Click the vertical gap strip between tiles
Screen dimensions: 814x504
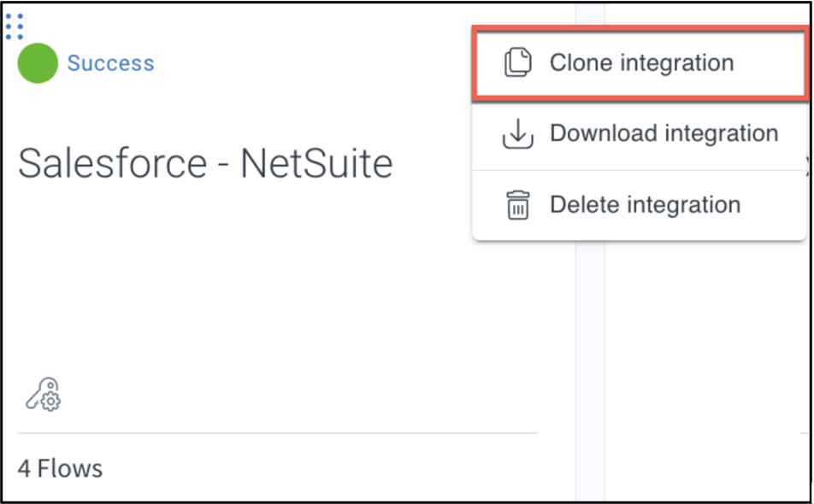590,342
